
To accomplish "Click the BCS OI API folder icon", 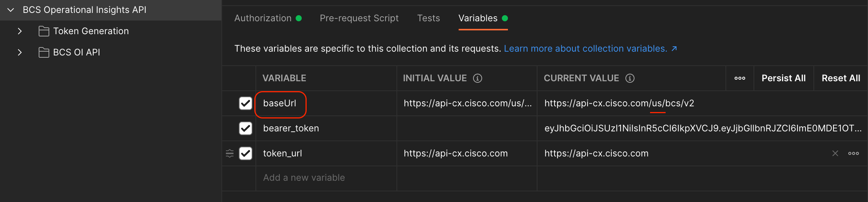I will pos(44,52).
